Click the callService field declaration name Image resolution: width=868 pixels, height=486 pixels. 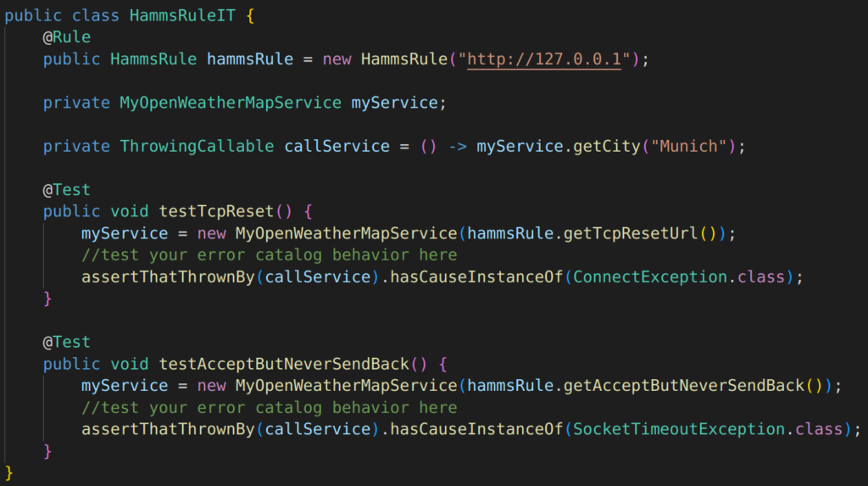[x=337, y=146]
